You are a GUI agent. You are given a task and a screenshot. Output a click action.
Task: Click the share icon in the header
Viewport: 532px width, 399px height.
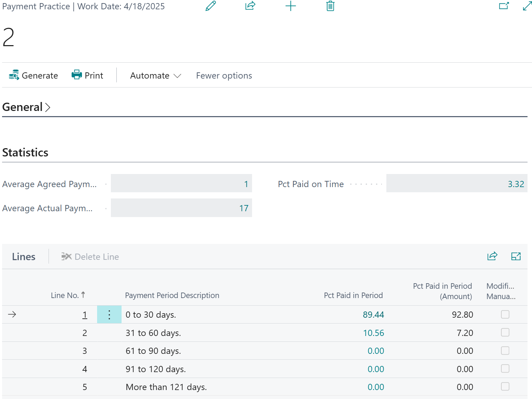coord(250,6)
